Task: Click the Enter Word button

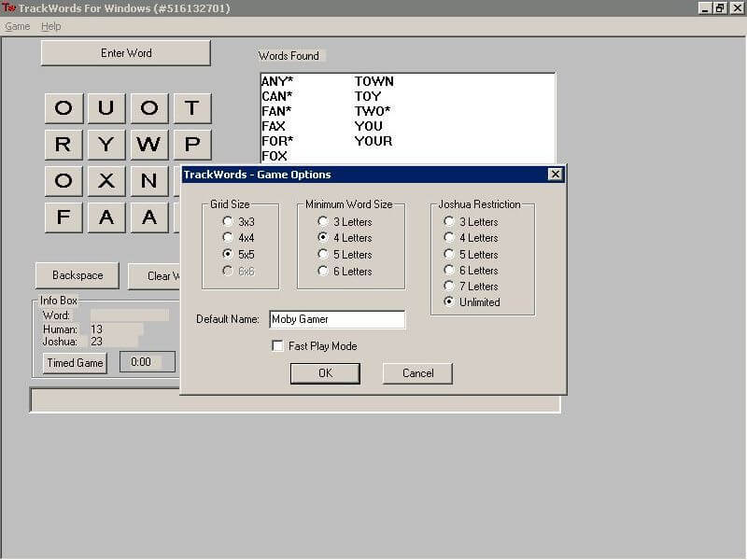Action: point(126,53)
